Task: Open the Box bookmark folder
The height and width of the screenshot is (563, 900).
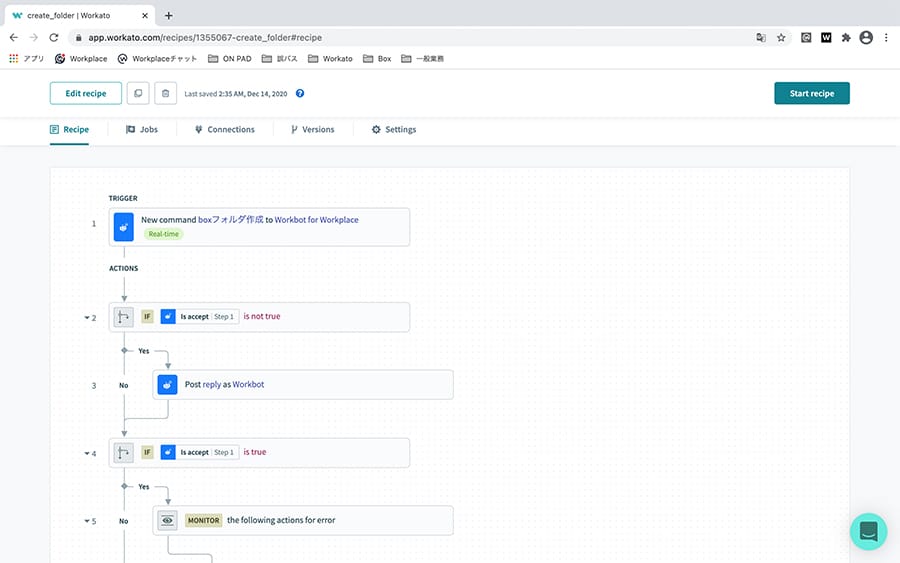Action: click(377, 59)
